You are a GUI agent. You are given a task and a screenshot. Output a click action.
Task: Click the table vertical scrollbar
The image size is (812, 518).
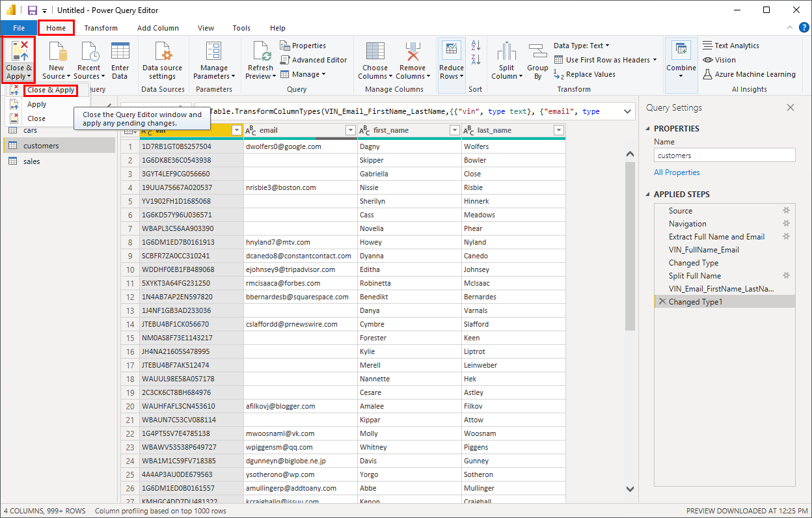[629, 245]
